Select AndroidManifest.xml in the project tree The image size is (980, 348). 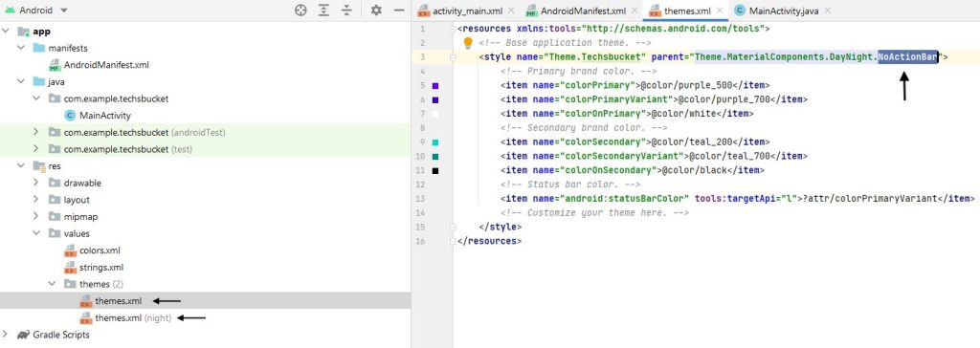[x=106, y=65]
